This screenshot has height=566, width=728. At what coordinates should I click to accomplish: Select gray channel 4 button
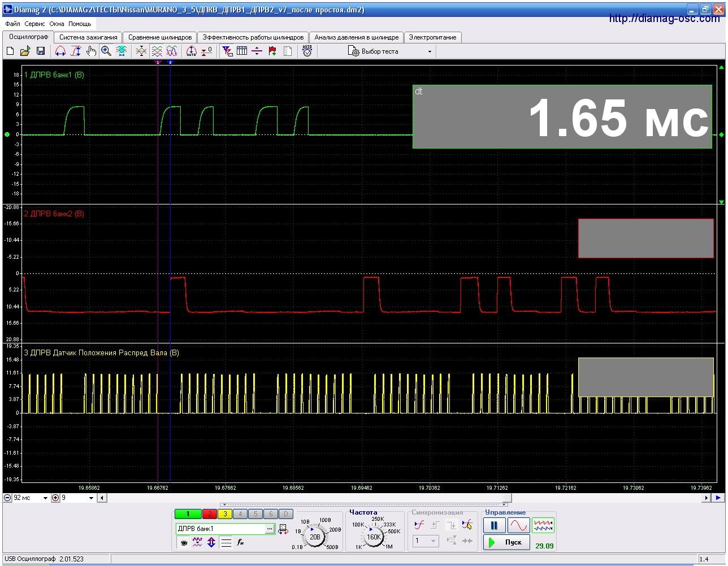240,514
